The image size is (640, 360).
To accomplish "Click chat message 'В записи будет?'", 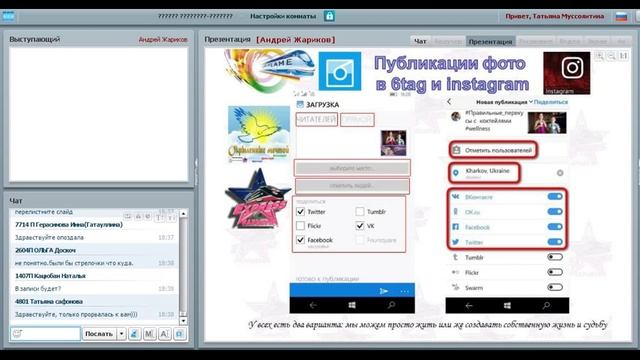I will (38, 289).
